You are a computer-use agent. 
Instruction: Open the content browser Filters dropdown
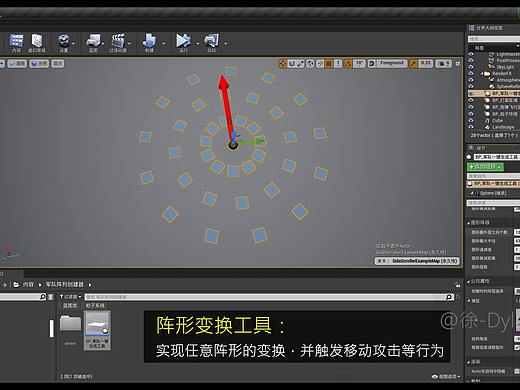point(71,297)
